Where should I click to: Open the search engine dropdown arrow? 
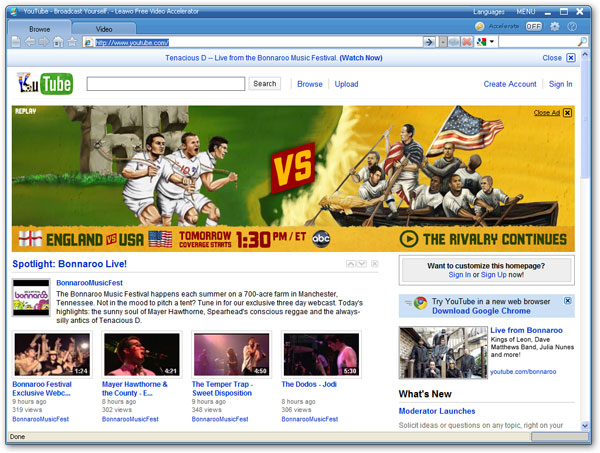pos(492,42)
